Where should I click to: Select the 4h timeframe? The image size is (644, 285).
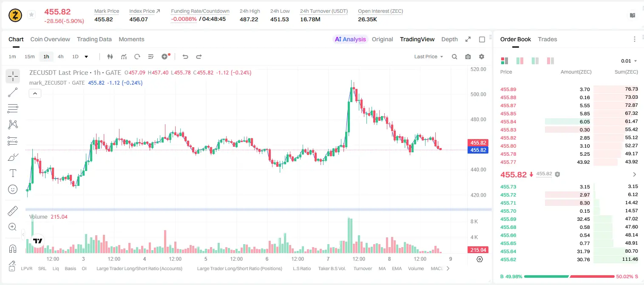[x=61, y=57]
